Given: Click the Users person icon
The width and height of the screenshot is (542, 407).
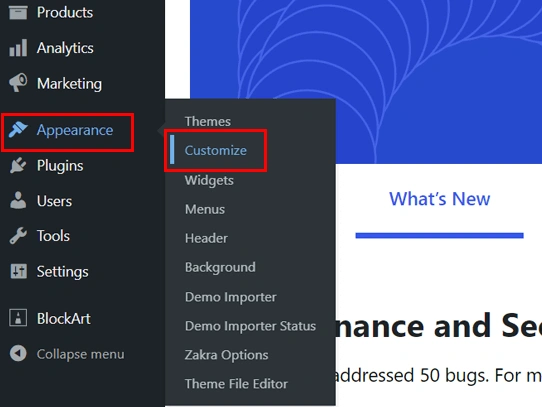Looking at the screenshot, I should click(18, 201).
